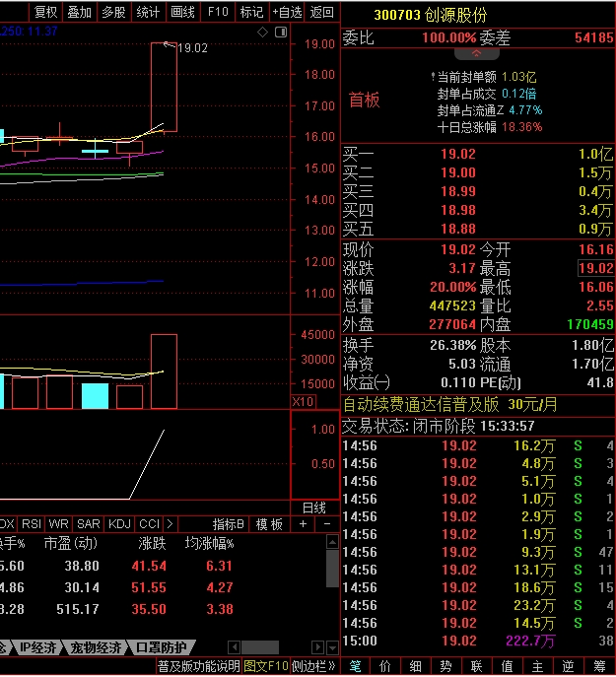
Task: Add stock via +自选 button
Action: pos(287,12)
